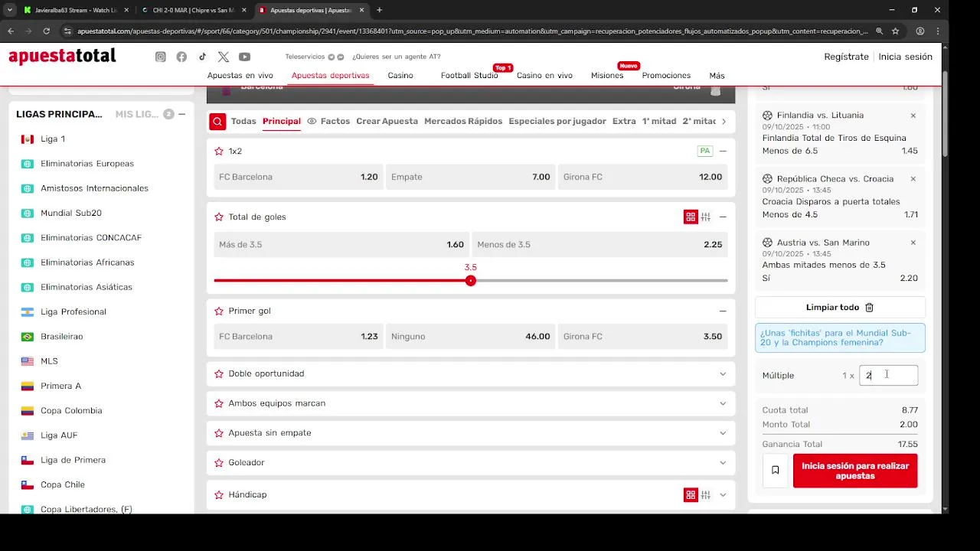The height and width of the screenshot is (551, 980).
Task: Click the PA badge in 1x2 market
Action: 705,151
